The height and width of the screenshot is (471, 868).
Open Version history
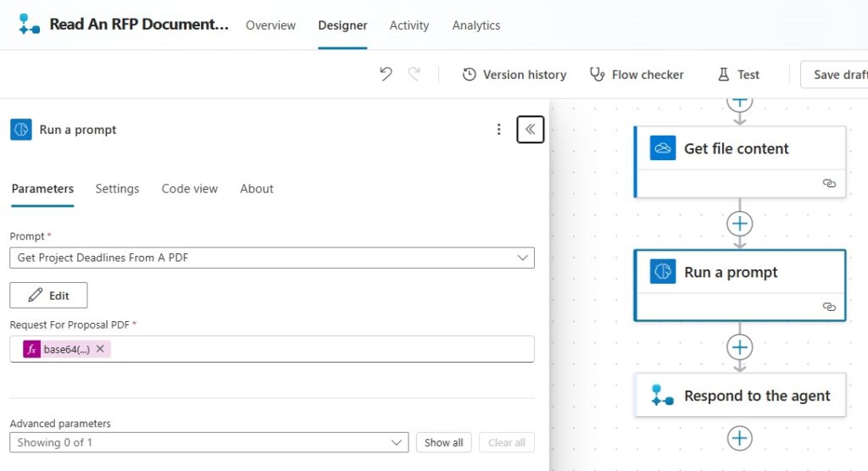(x=515, y=75)
